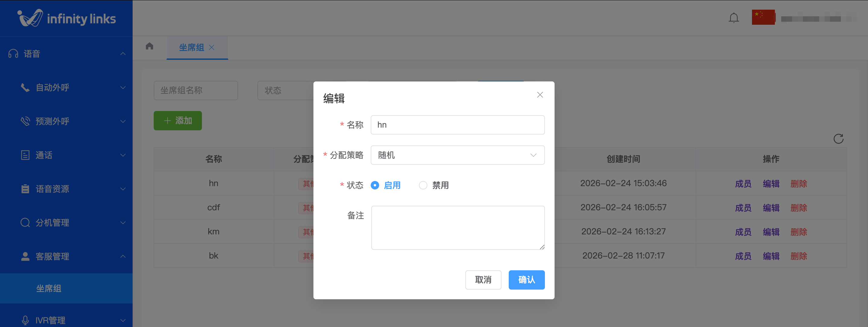This screenshot has height=327, width=868.
Task: Open the 分配策略 dropdown showing 随机
Action: tap(457, 155)
